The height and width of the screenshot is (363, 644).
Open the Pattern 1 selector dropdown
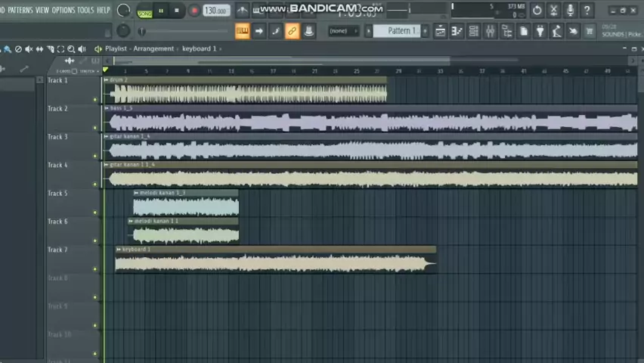401,31
